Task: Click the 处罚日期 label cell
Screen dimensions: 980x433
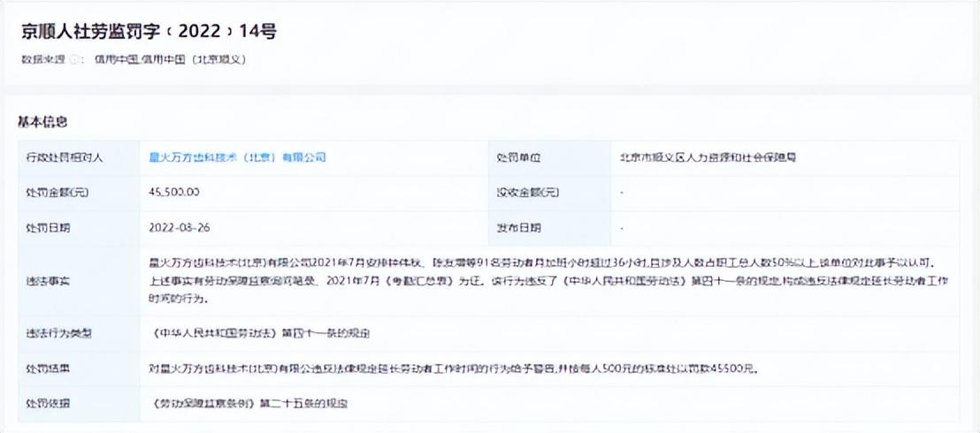Action: tap(80, 228)
